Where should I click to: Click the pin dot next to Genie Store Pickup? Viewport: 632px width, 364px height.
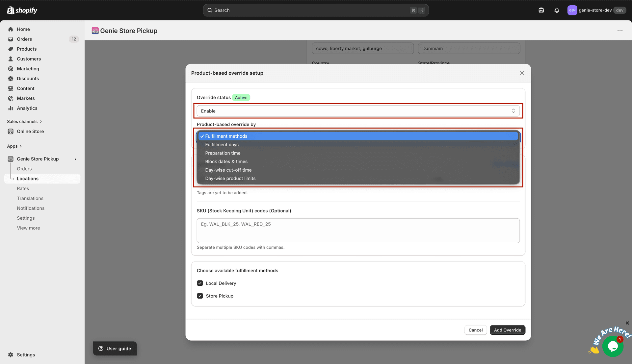[75, 159]
